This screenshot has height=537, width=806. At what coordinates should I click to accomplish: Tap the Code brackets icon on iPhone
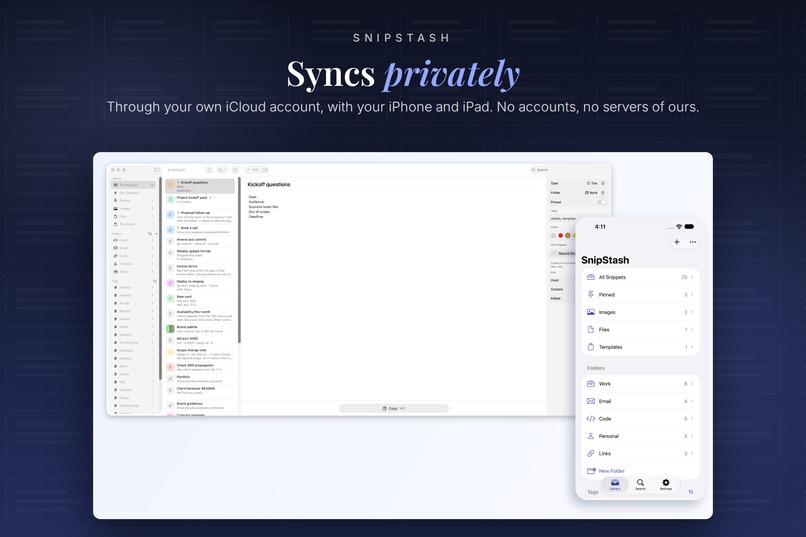[591, 419]
